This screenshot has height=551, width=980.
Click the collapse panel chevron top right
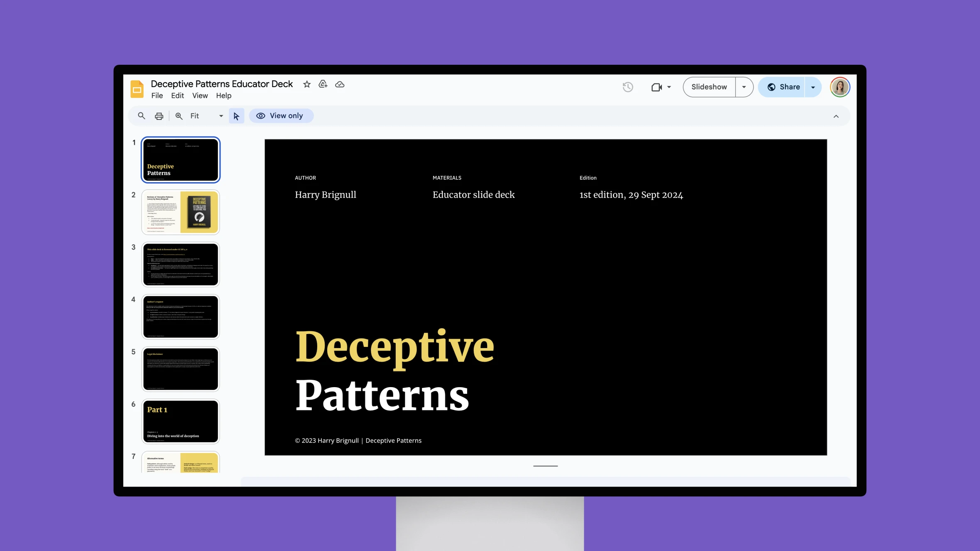pyautogui.click(x=836, y=116)
